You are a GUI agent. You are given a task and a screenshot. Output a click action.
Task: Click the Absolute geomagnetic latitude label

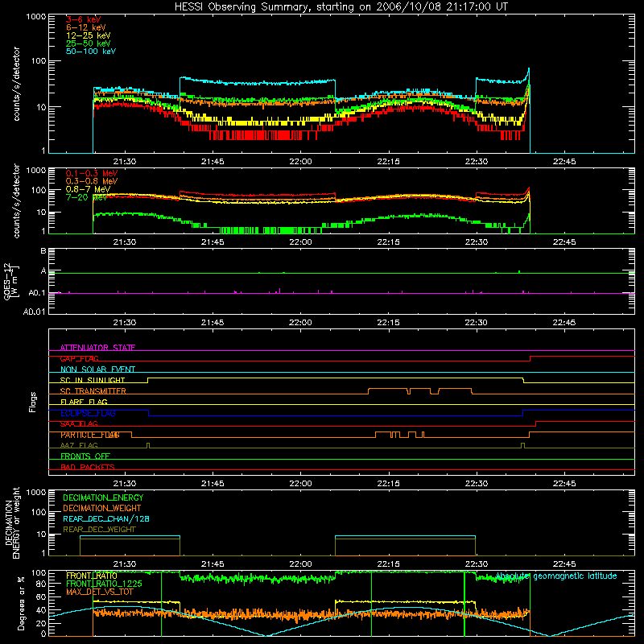(556, 576)
